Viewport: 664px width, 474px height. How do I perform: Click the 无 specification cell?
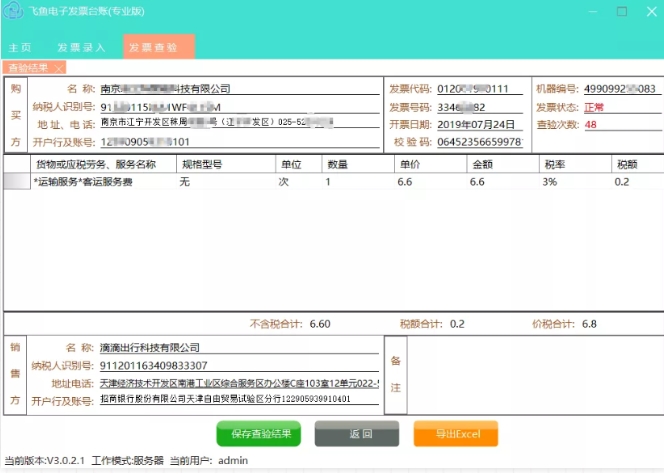(x=226, y=182)
